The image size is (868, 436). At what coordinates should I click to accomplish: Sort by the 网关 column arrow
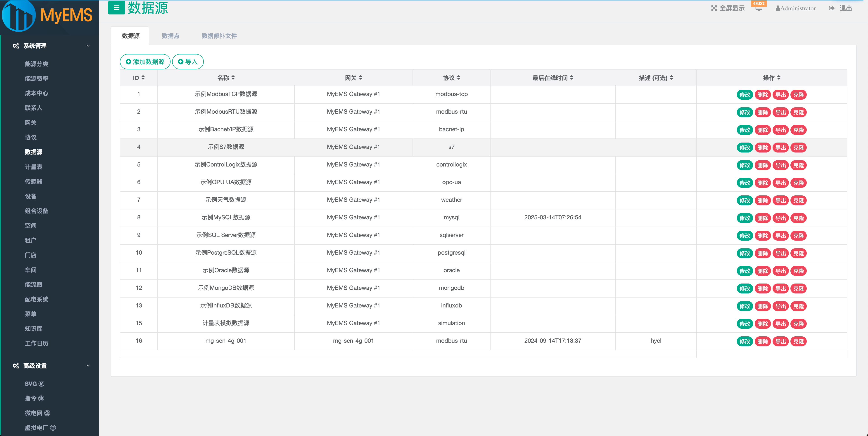coord(360,78)
